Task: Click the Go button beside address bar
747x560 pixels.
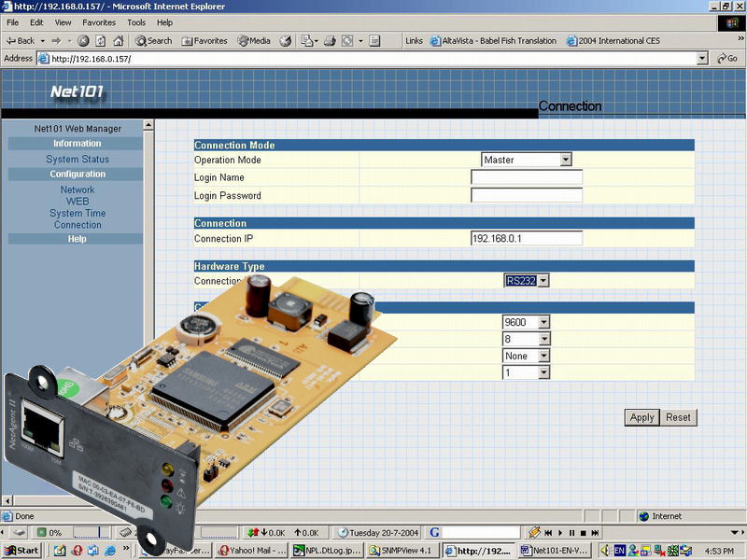Action: (x=726, y=59)
